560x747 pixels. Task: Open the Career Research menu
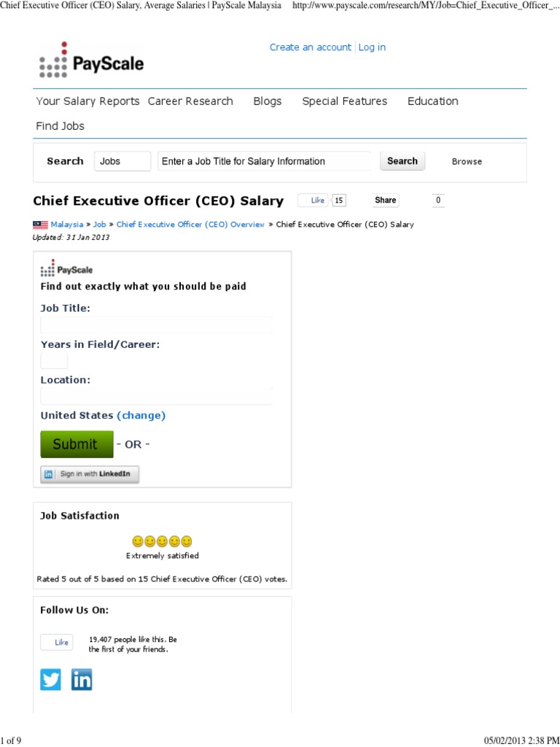190,101
